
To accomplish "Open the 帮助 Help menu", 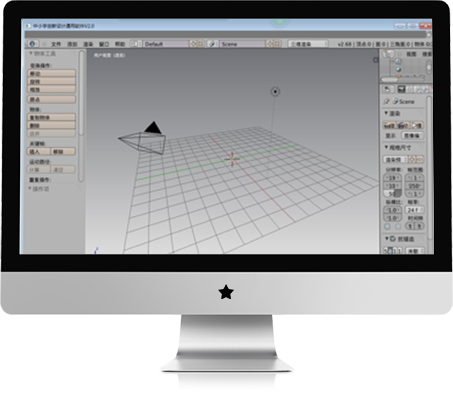I will tap(120, 44).
